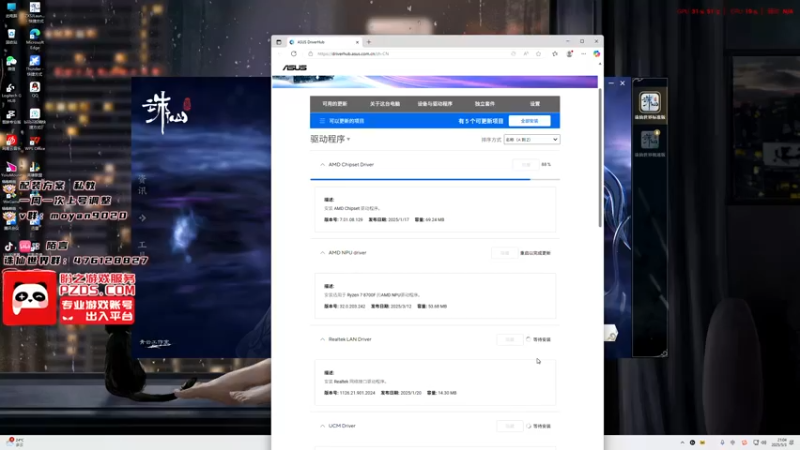Viewport: 800px width, 450px height.
Task: Open the QQ desktop icon
Action: tap(35, 89)
